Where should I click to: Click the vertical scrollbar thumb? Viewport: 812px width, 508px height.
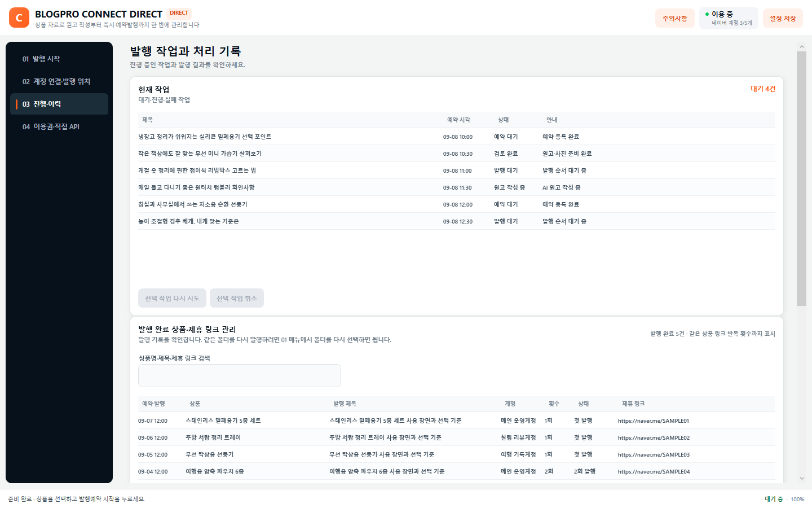802,178
